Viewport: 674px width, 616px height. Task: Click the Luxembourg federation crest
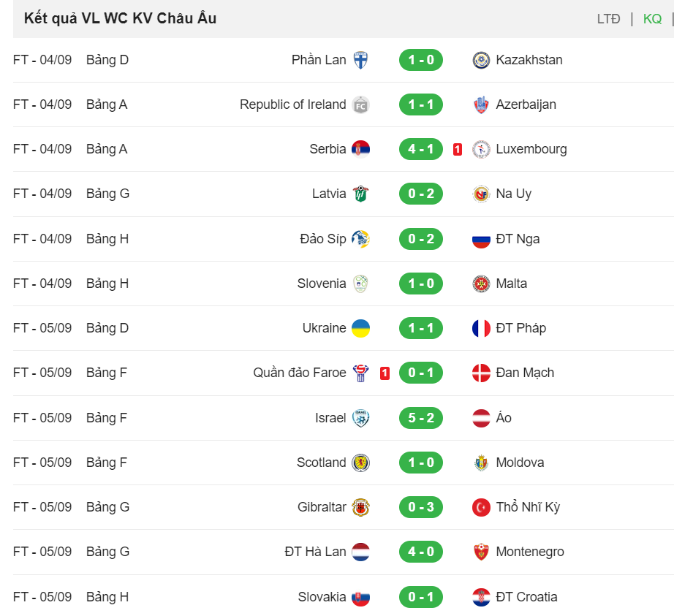click(481, 149)
